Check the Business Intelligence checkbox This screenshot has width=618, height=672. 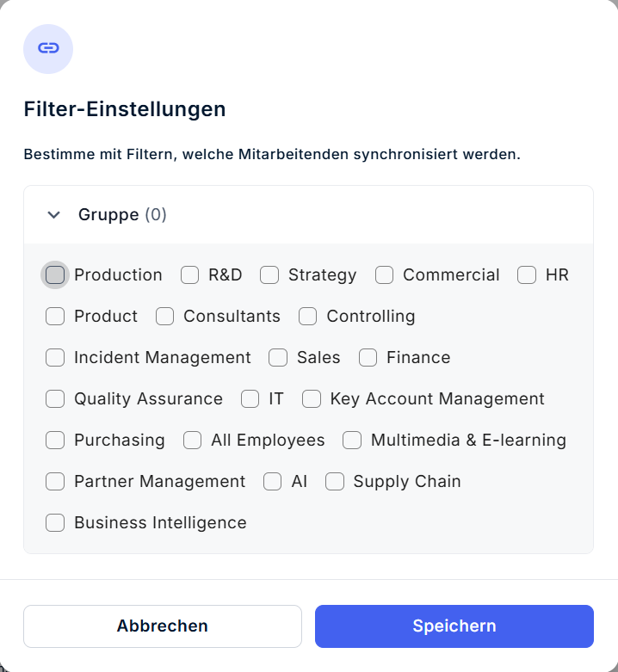55,523
